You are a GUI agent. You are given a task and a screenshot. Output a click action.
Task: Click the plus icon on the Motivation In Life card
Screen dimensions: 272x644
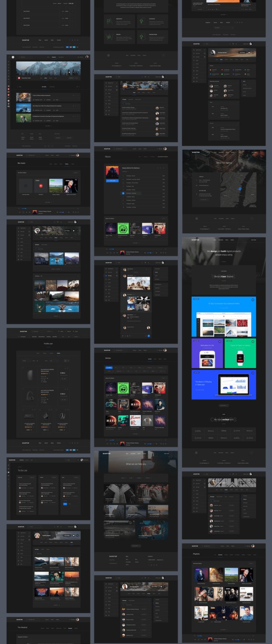pos(220,341)
